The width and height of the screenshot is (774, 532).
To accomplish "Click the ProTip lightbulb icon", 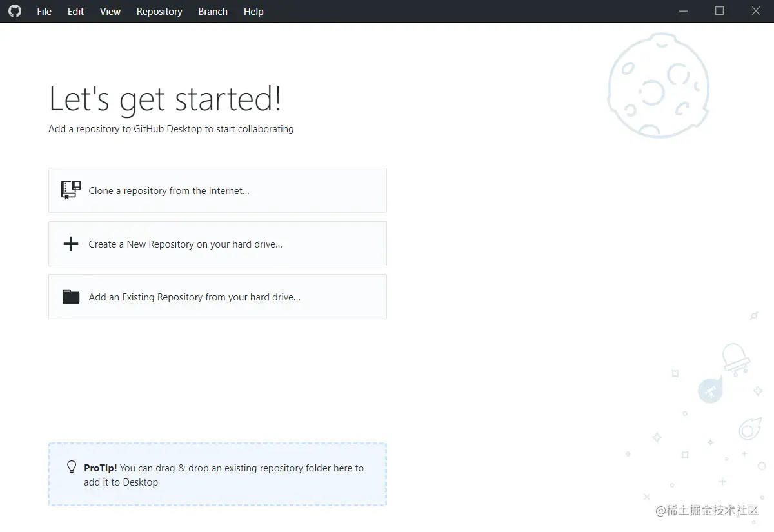I will click(72, 467).
